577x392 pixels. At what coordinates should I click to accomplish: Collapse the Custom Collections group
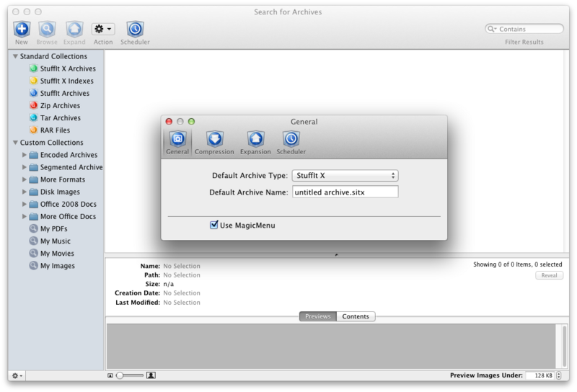click(15, 142)
